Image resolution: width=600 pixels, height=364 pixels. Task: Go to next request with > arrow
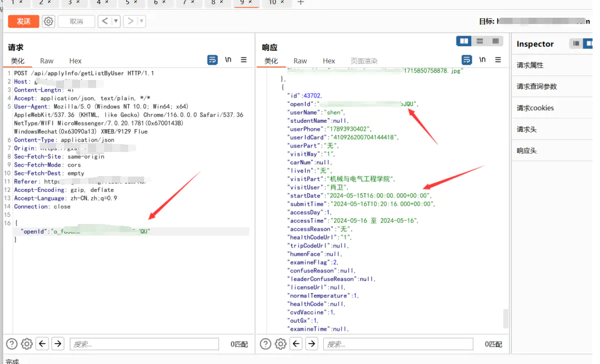point(130,21)
